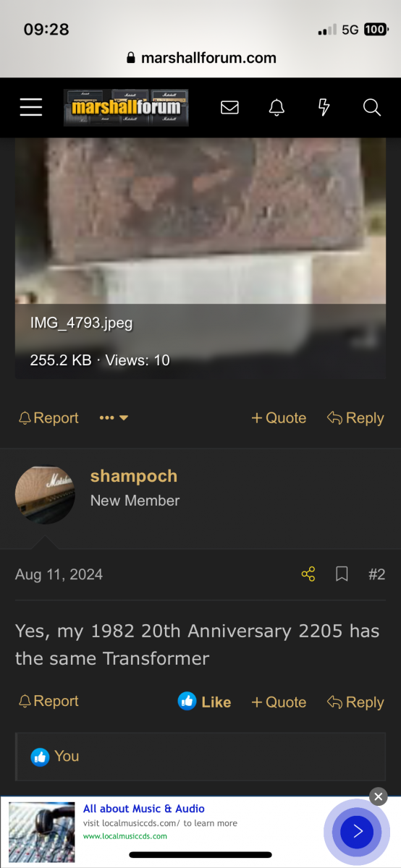Reply to shampoch's post
The height and width of the screenshot is (868, 401).
(355, 702)
